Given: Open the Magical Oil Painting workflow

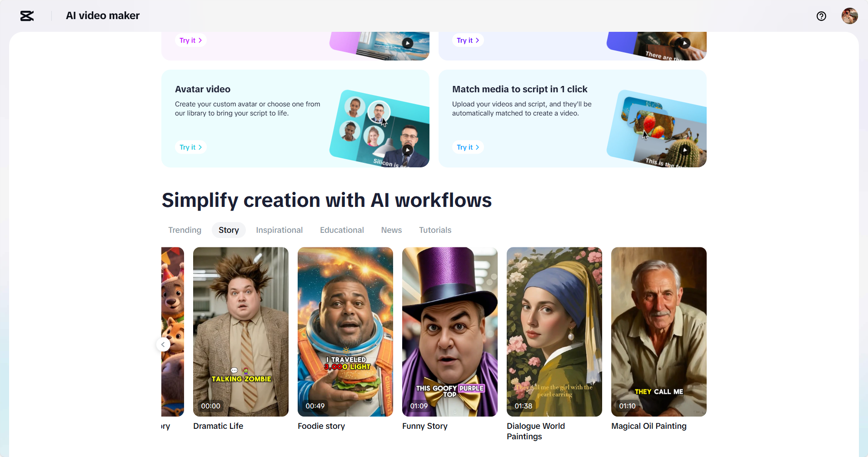Looking at the screenshot, I should (659, 331).
